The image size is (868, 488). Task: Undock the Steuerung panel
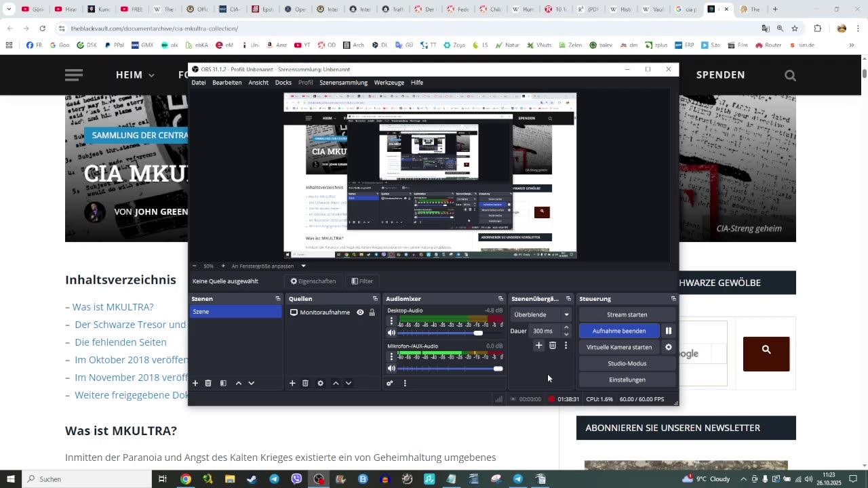pos(673,299)
